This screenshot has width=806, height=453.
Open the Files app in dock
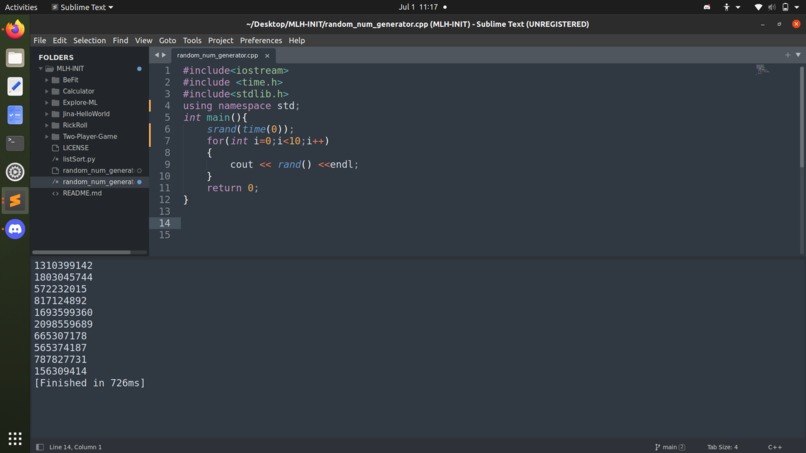(15, 58)
